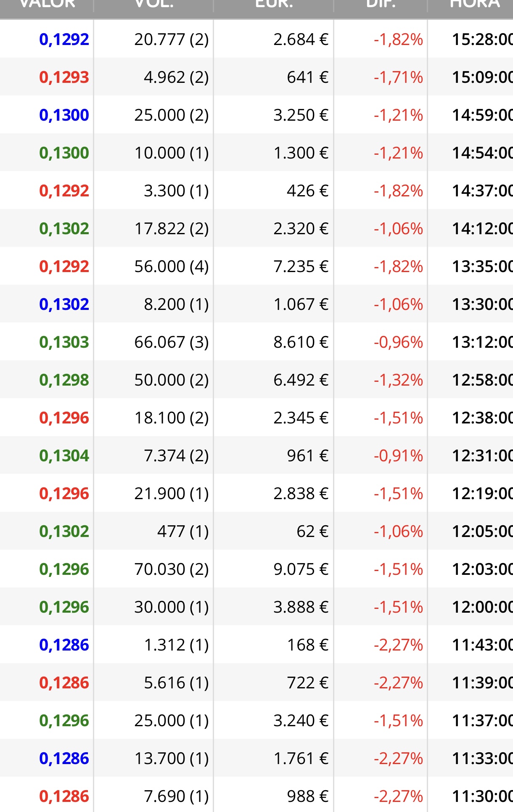
Task: Select volume 25.000 (2) at 14:59:00
Action: coord(172,115)
